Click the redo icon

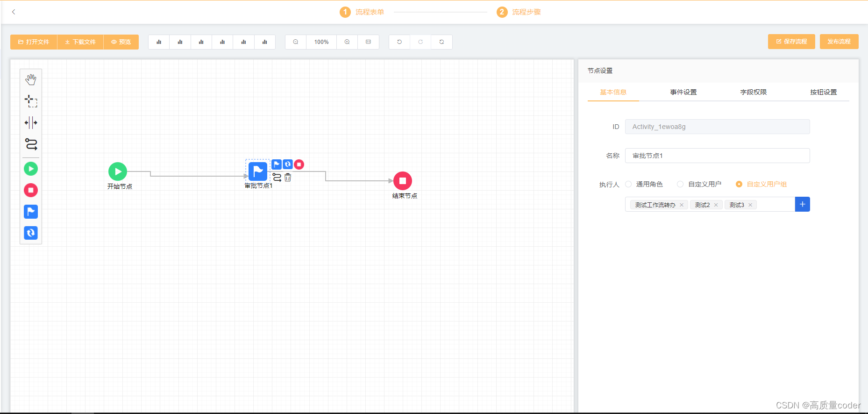(420, 42)
